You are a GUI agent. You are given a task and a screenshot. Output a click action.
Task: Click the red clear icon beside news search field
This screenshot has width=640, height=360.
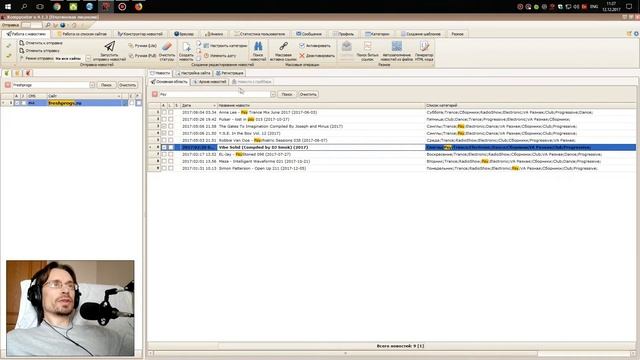(x=155, y=94)
